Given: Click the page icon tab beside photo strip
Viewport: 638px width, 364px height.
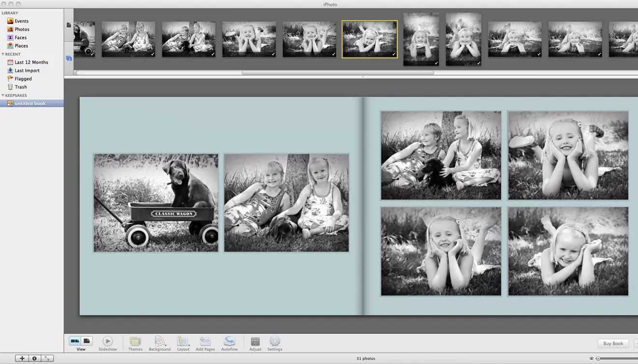Looking at the screenshot, I should 69,25.
